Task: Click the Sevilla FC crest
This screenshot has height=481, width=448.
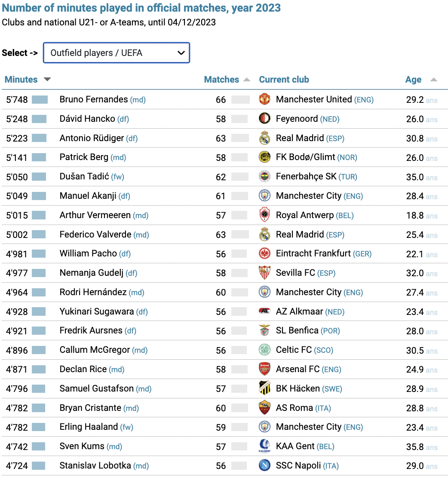Action: click(x=264, y=273)
